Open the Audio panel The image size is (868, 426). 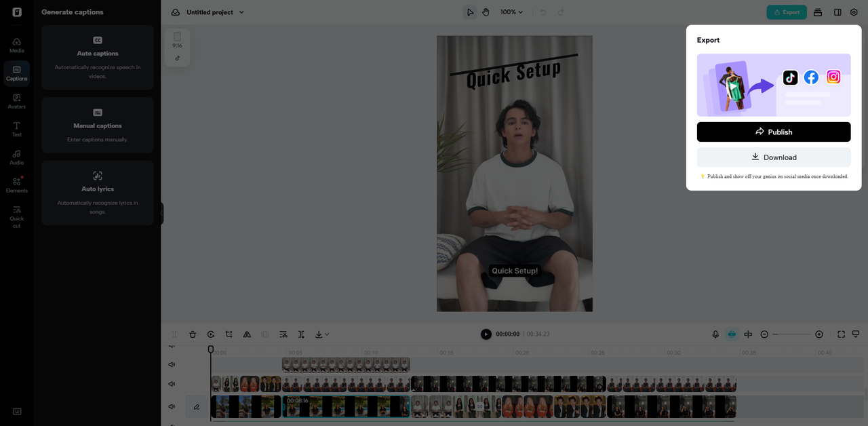pyautogui.click(x=16, y=157)
